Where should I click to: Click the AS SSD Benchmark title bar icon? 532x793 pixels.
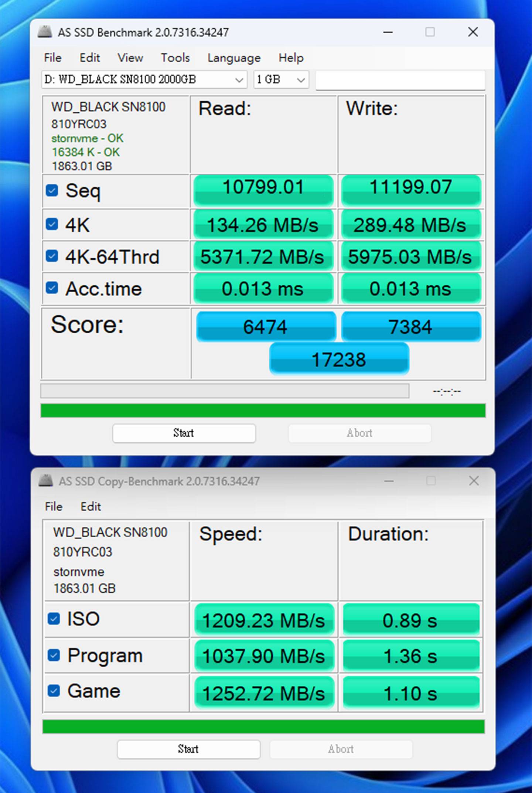point(45,32)
